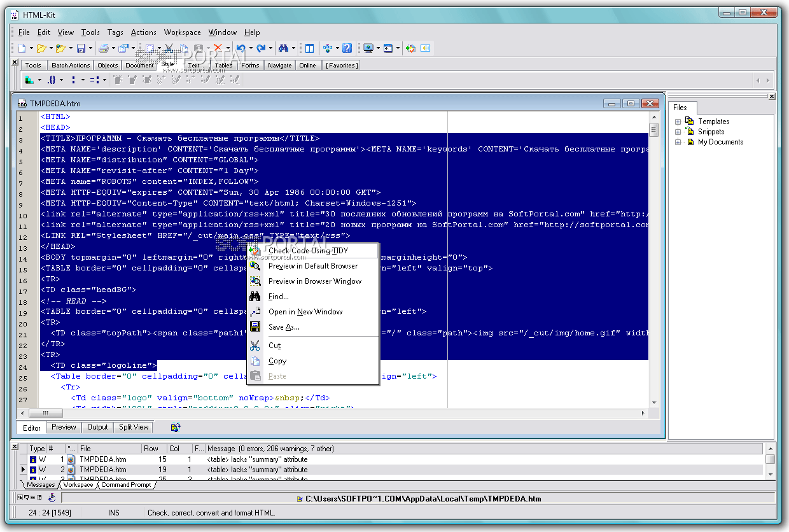Image resolution: width=789 pixels, height=532 pixels.
Task: Choose Preview in Browser Window
Action: [x=312, y=281]
